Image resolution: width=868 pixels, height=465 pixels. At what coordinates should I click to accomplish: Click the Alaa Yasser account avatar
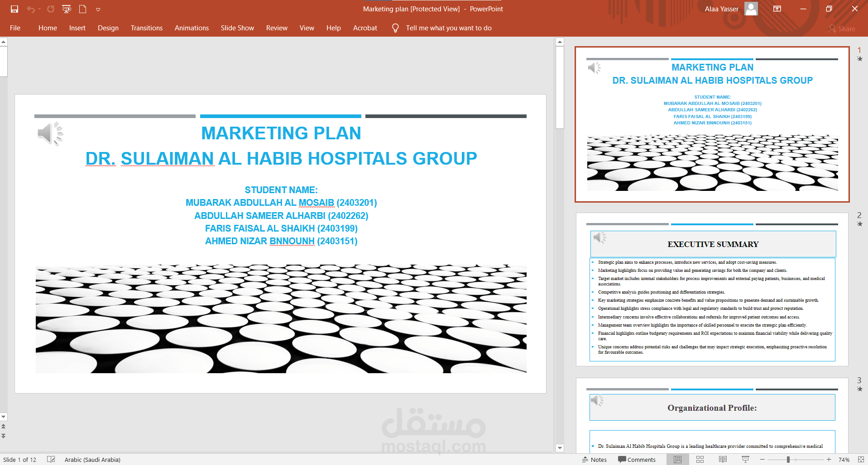coord(751,9)
